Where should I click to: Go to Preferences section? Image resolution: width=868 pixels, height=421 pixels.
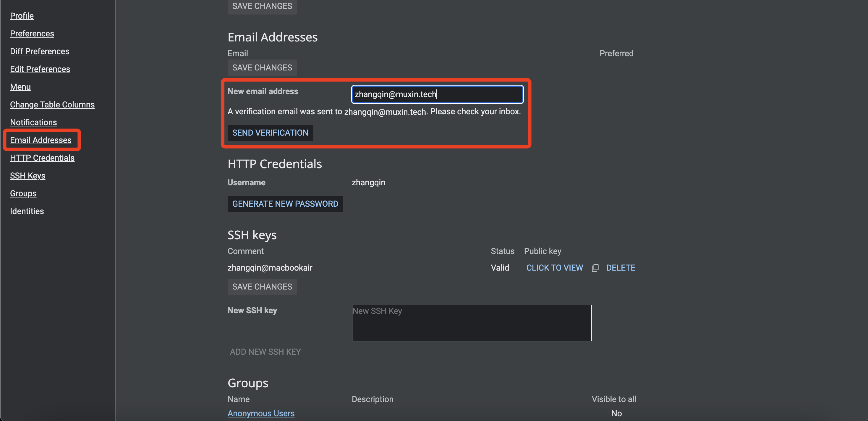[32, 33]
